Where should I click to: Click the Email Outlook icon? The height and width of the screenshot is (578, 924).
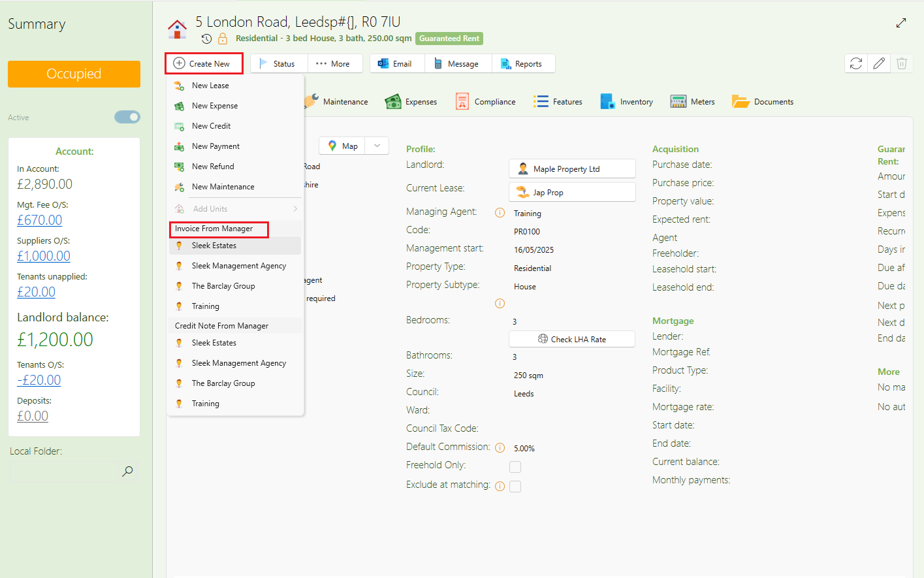[383, 63]
